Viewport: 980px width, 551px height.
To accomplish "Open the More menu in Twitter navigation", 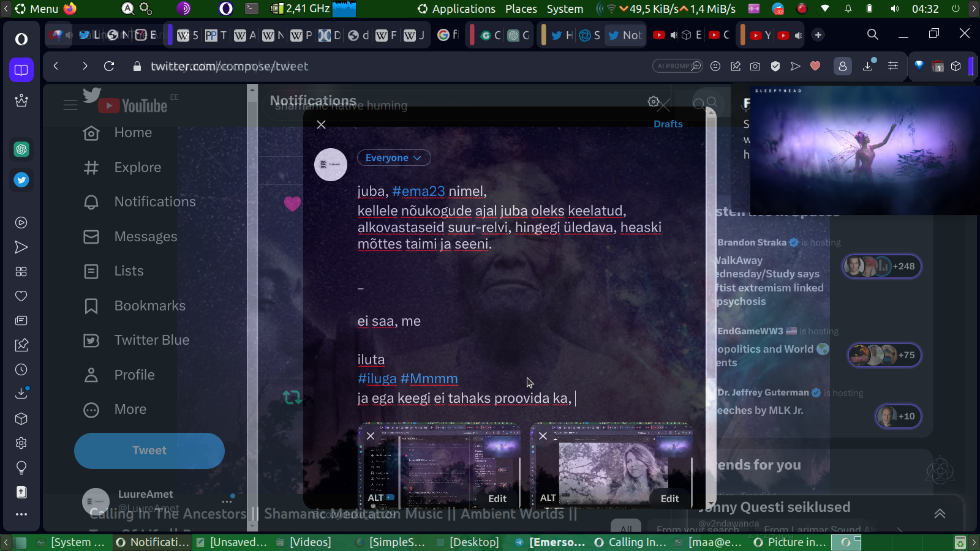I will (115, 410).
